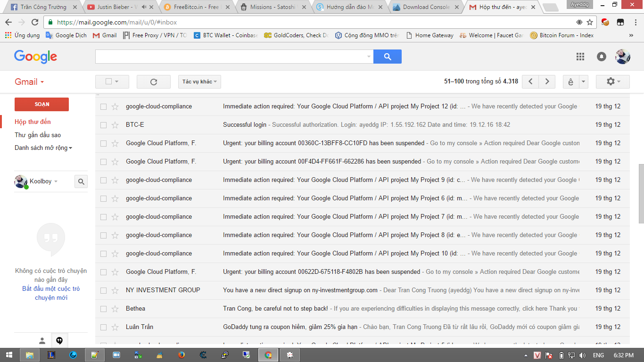Open the Google account profile picture
Screen dimensions: 644x362
click(x=623, y=57)
